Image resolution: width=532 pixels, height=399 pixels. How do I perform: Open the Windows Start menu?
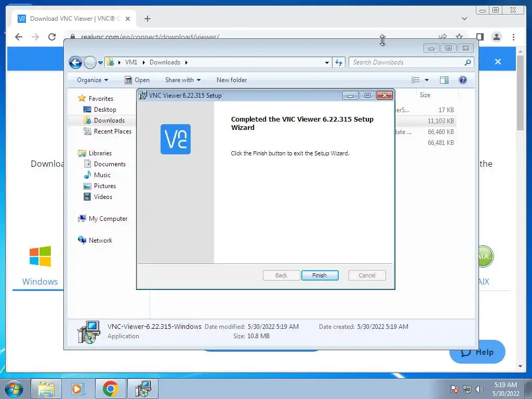coord(14,389)
